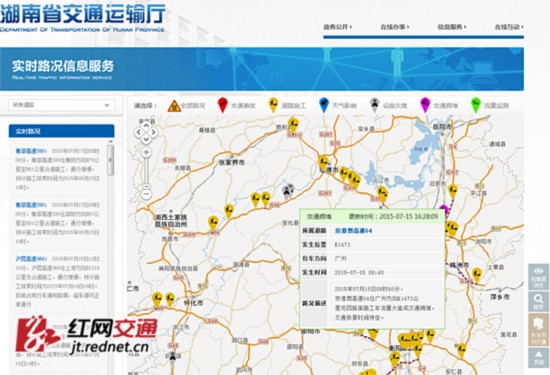Click the back-to-top arrow button
Viewport: 550px width, 375px height.
(538, 358)
